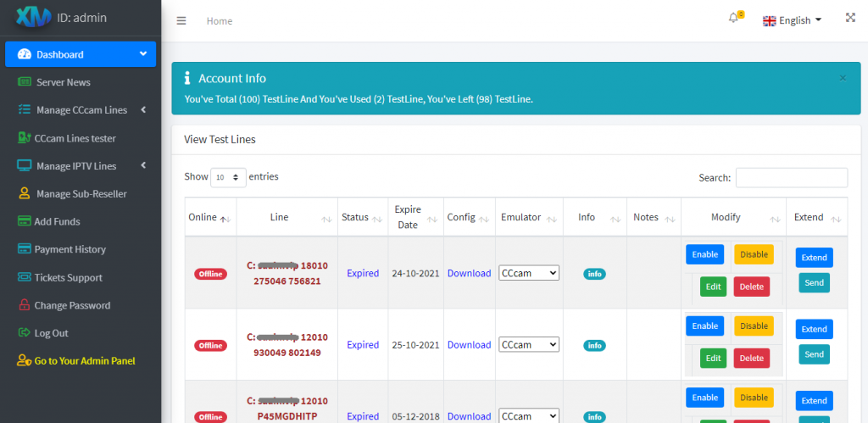The width and height of the screenshot is (868, 423).
Task: Click the Change Password lock icon
Action: pos(24,304)
